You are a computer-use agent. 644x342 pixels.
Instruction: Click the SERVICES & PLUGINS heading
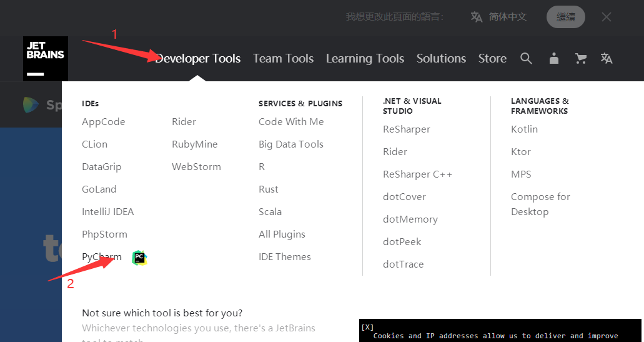click(300, 104)
